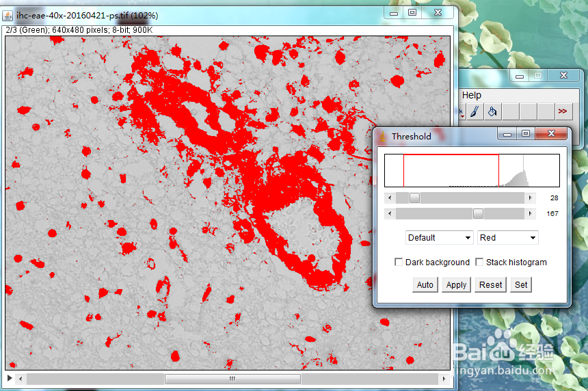Open the More Tools >> menu
The width and height of the screenshot is (588, 391).
click(563, 111)
